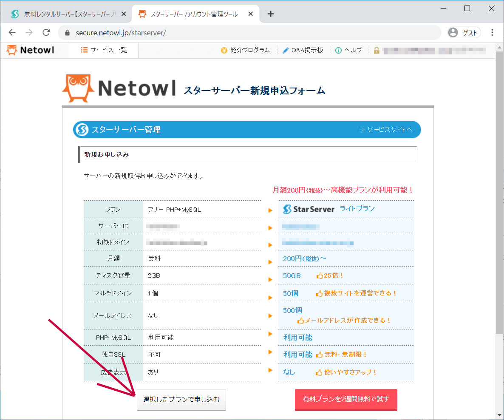Open the サービス一覧 menu
Viewport: 504px width, 420px height.
pos(104,50)
